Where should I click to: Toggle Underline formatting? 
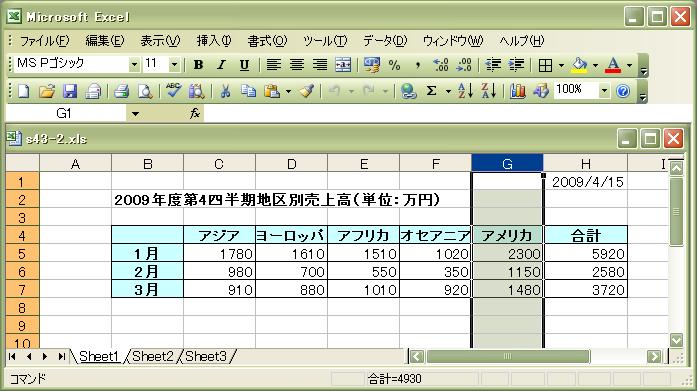coord(244,65)
